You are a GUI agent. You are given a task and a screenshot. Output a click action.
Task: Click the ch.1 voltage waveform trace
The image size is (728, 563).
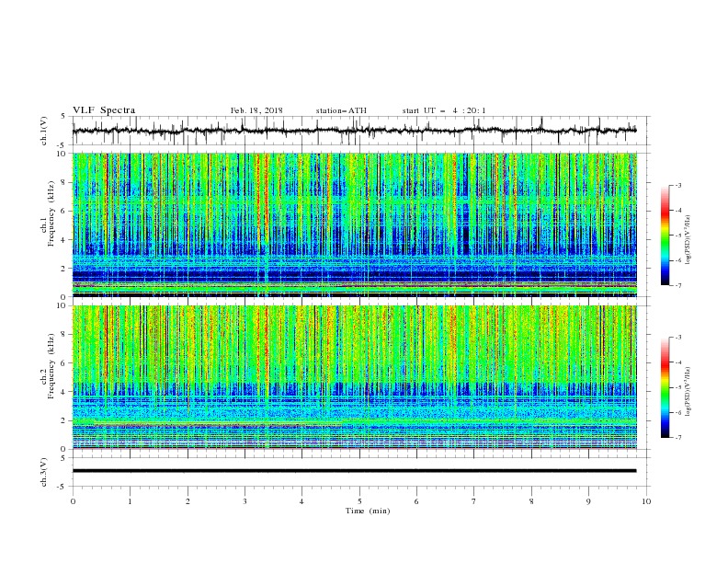coord(354,131)
